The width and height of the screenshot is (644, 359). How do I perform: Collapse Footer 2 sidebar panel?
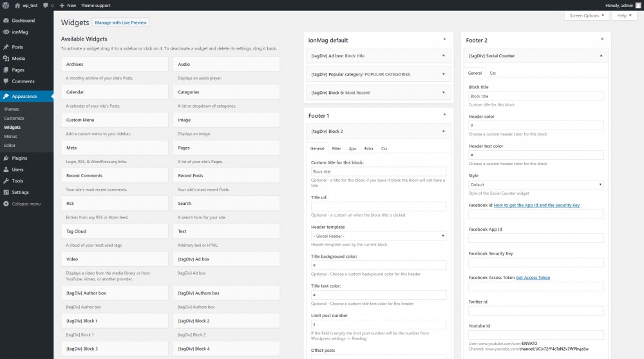tap(602, 39)
